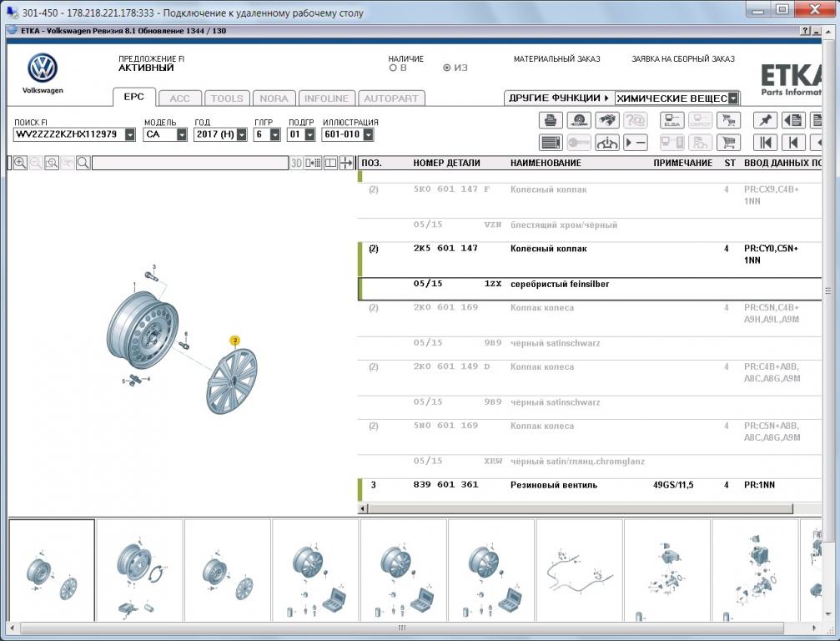Click 'Резиновый вентиль' part name
This screenshot has height=641, width=840.
pos(553,485)
